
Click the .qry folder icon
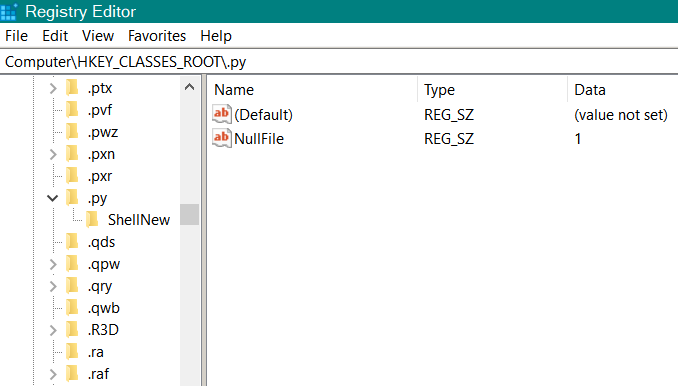72,286
